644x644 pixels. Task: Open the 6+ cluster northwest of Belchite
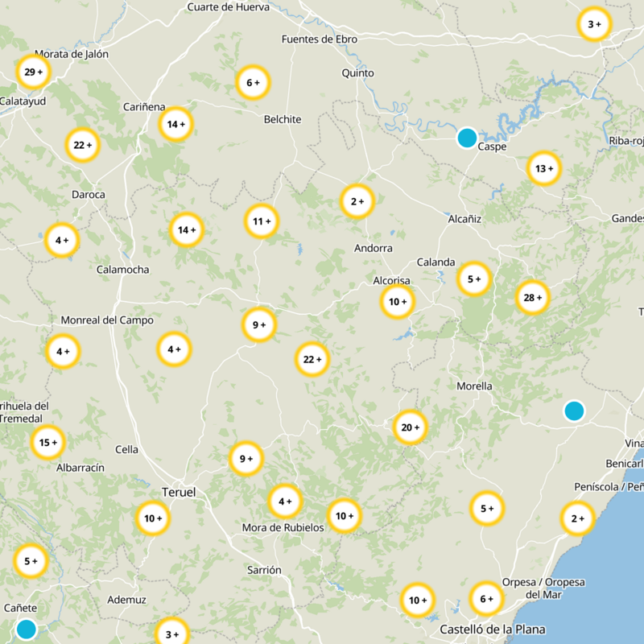253,82
